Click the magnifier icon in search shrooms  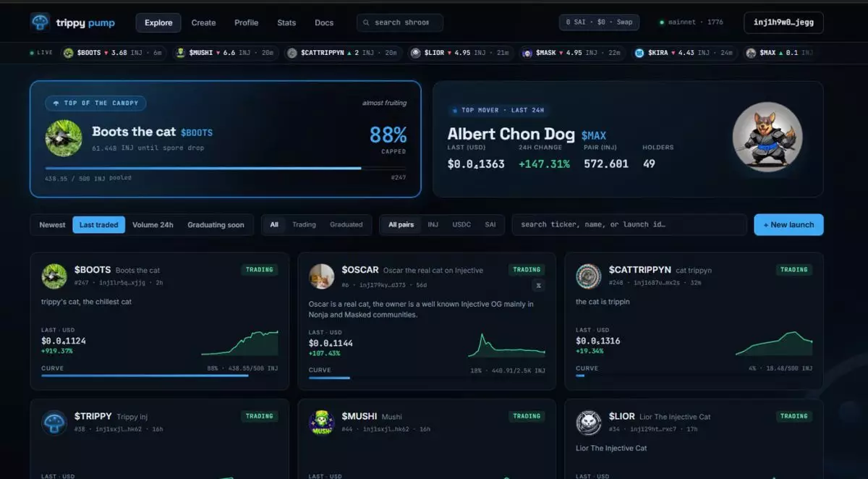367,22
